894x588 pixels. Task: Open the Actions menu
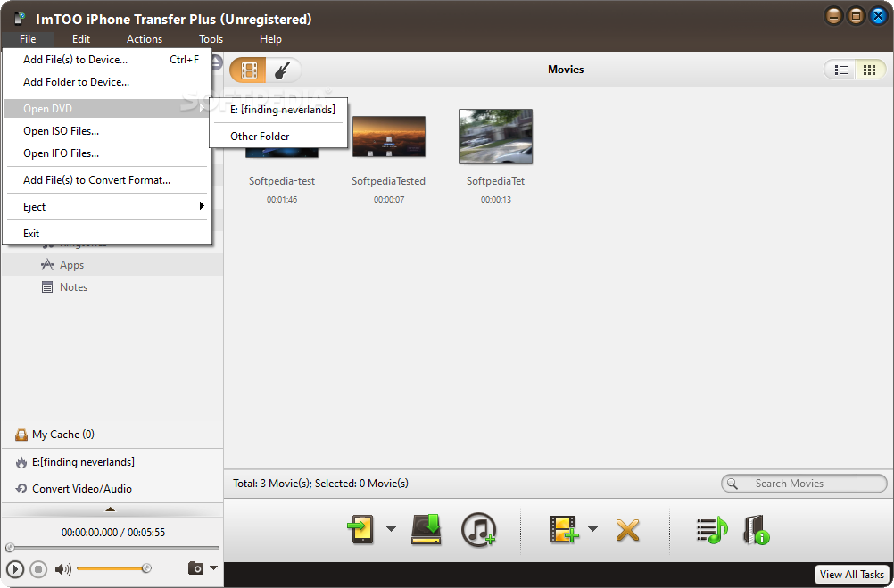[145, 39]
